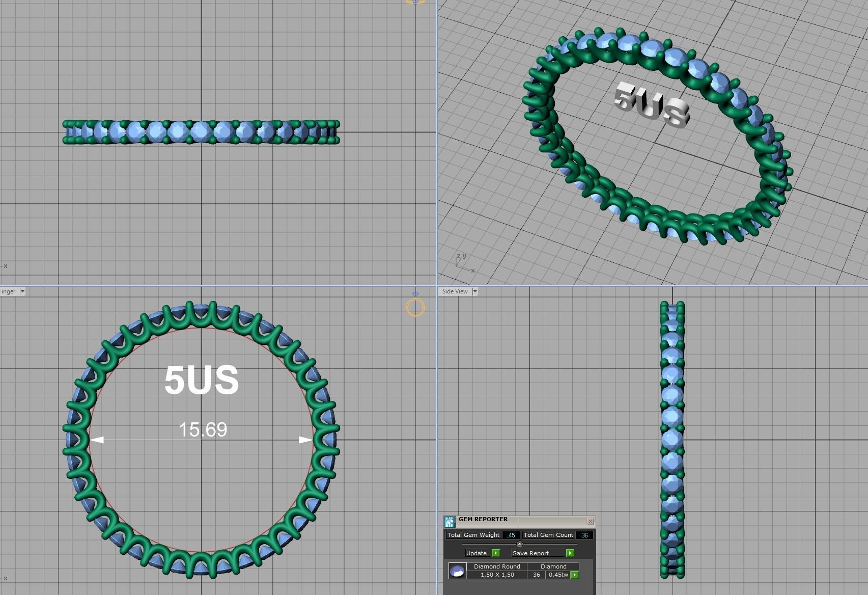Click the 15.69 diameter dimension text
The width and height of the screenshot is (868, 595).
point(203,430)
